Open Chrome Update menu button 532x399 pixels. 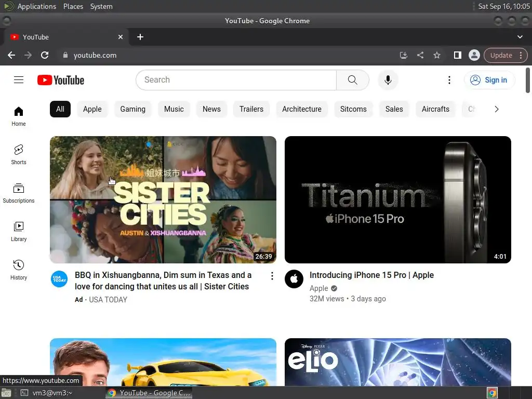[x=506, y=55]
